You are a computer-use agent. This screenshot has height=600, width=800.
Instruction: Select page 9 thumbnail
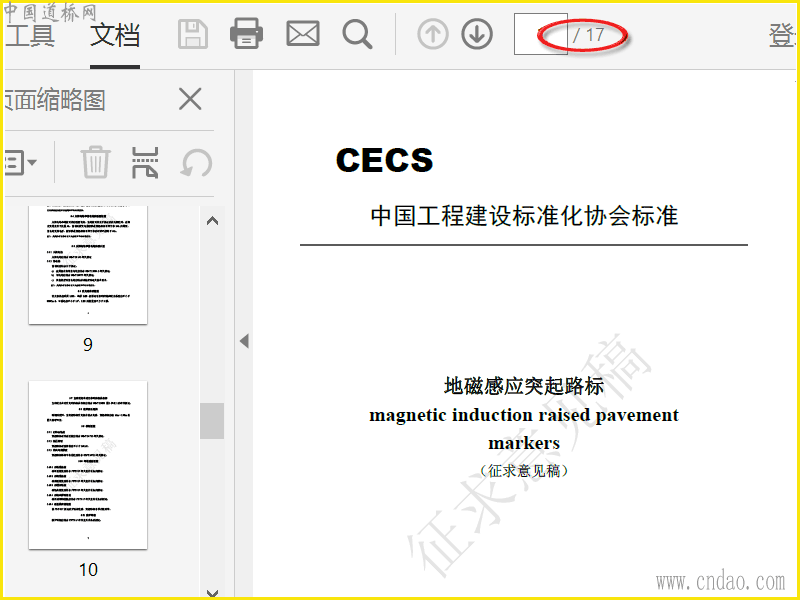point(88,265)
